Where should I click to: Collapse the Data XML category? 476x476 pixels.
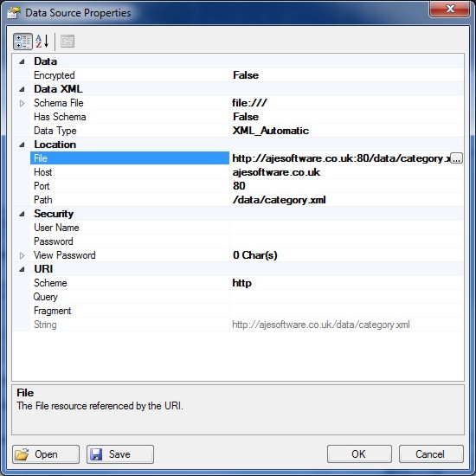pyautogui.click(x=22, y=89)
